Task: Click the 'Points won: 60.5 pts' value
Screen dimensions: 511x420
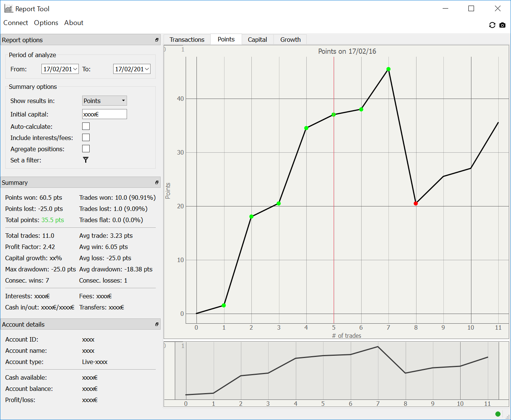Action: pyautogui.click(x=34, y=197)
